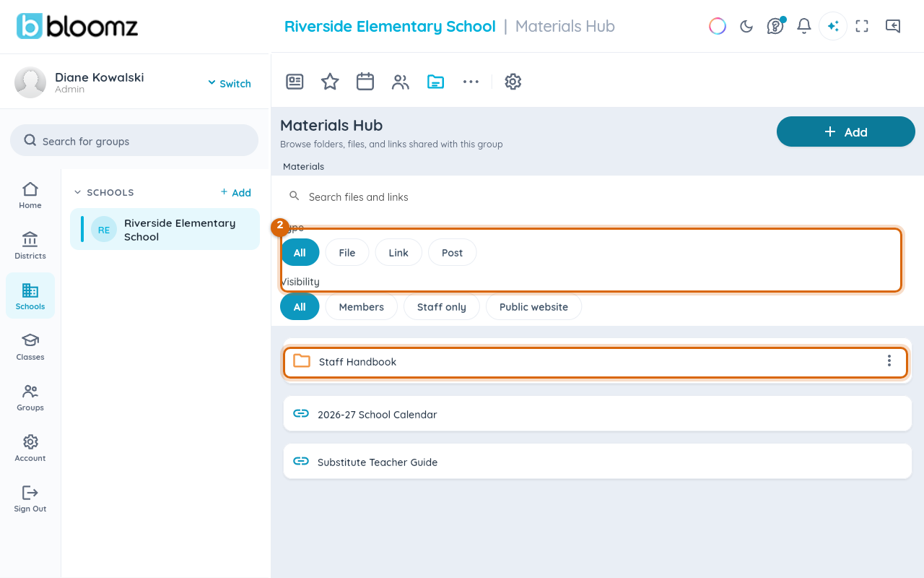The image size is (924, 578).
Task: Open the help chat icon
Action: [775, 26]
